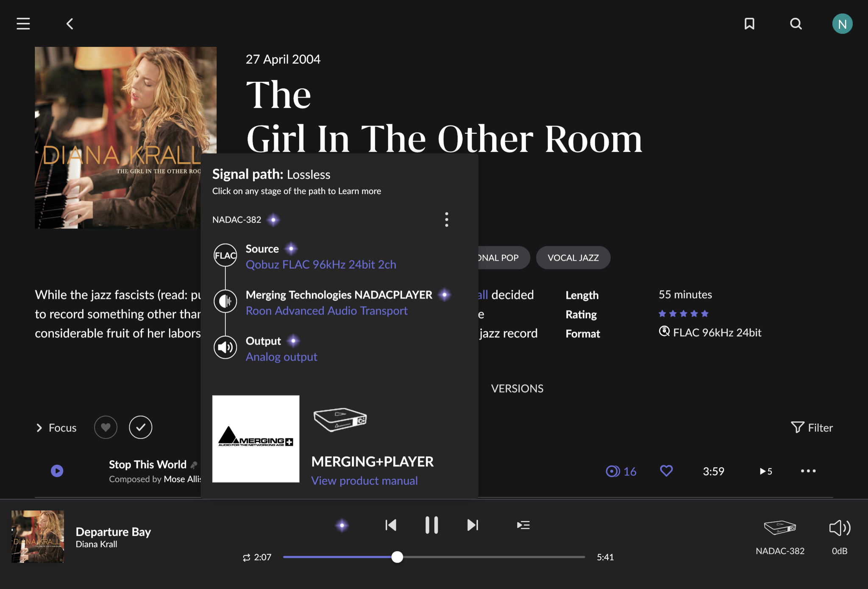Open Roon Advanced Audio Transport link
Screen dimensions: 868x589
coord(326,311)
